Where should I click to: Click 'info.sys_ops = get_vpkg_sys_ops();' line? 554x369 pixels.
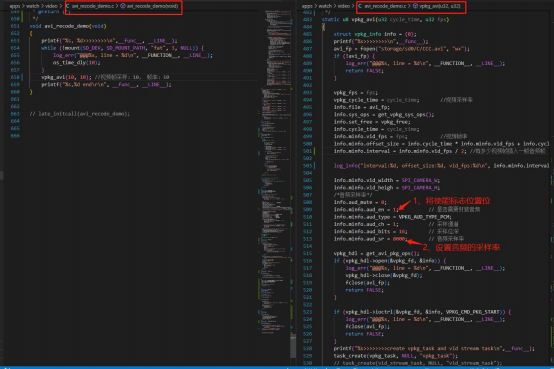coord(384,115)
